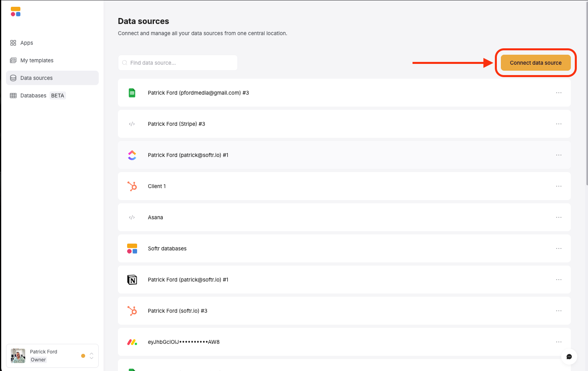Image resolution: width=588 pixels, height=371 pixels.
Task: Click the Notion data source icon
Action: tap(132, 280)
